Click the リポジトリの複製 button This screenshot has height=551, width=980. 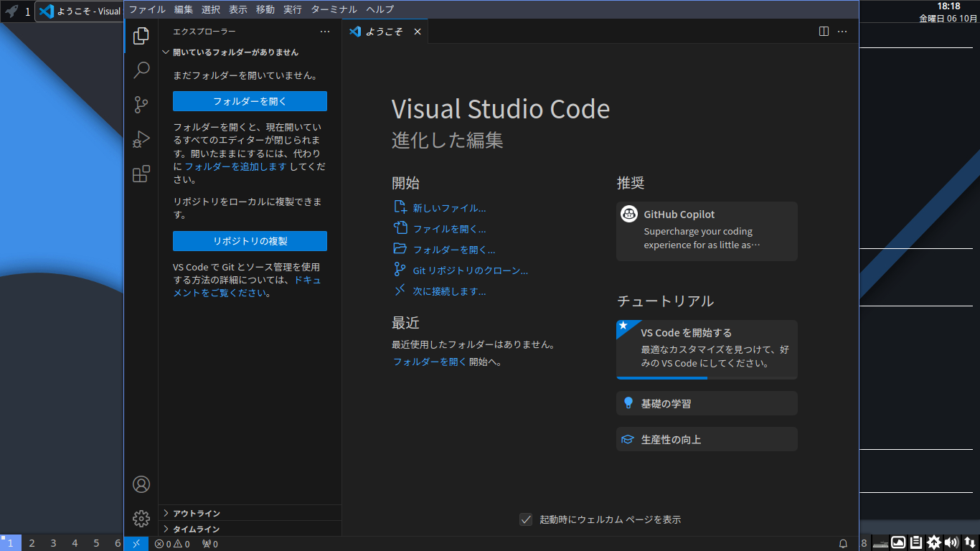250,241
